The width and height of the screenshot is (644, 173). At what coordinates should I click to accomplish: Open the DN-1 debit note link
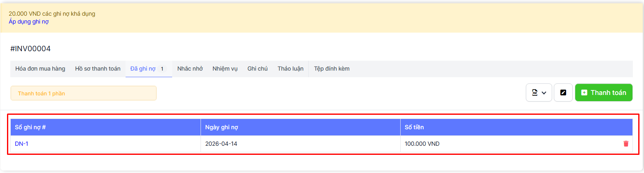[x=21, y=144]
